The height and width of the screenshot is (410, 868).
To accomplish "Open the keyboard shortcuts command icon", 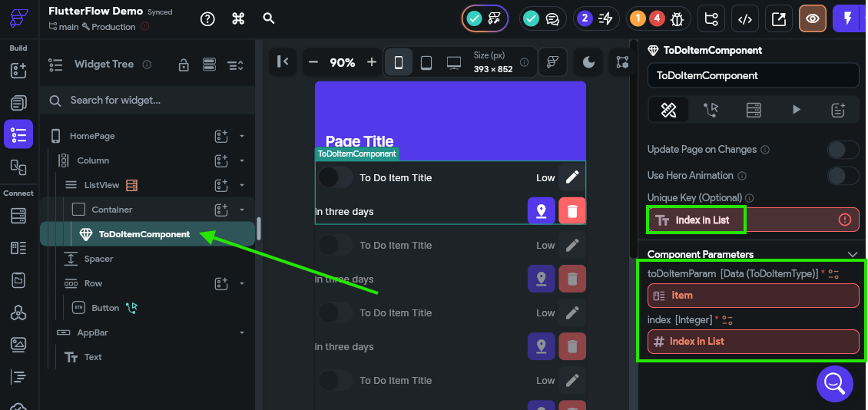I will (x=238, y=19).
